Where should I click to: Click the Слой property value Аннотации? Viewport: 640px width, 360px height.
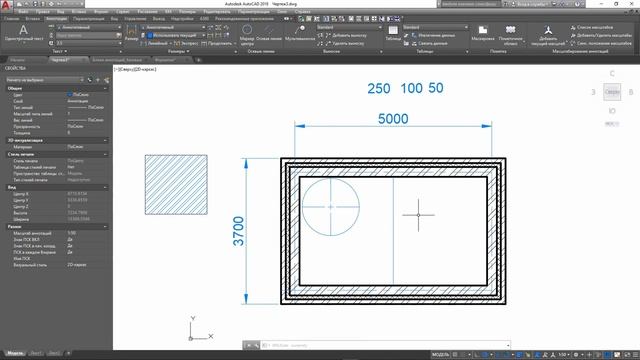pos(78,101)
